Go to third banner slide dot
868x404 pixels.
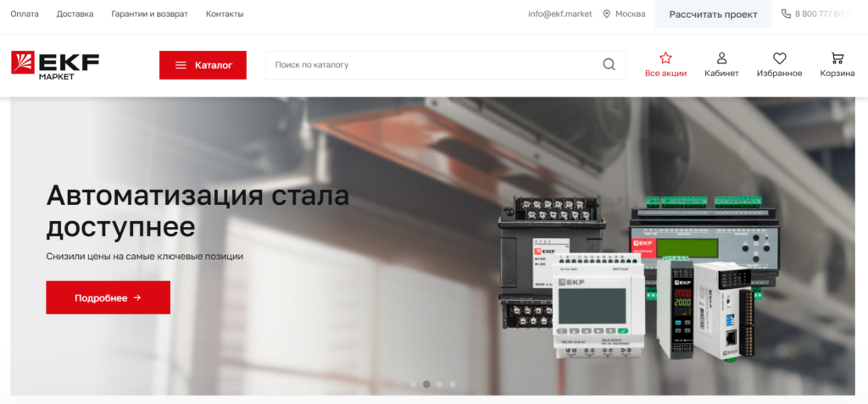[x=440, y=384]
